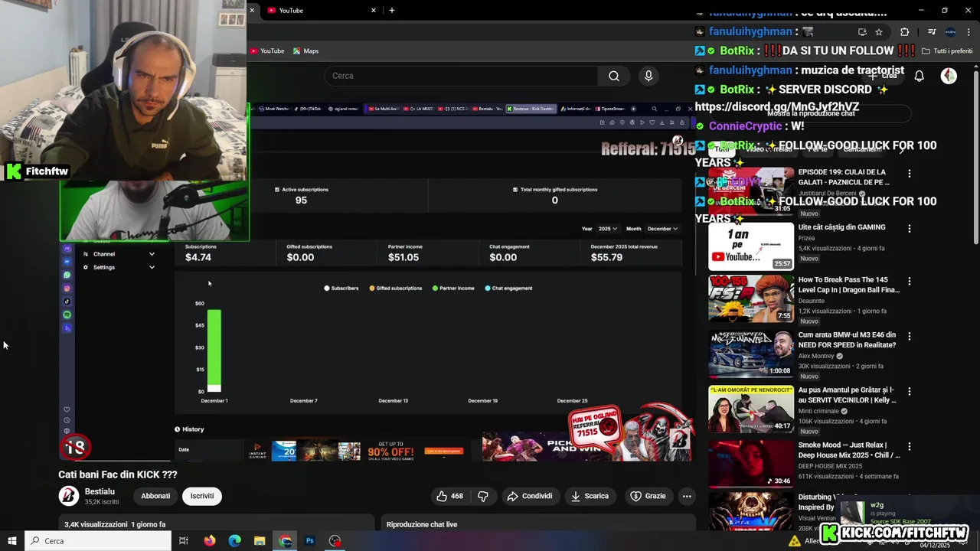980x551 pixels.
Task: Switch to Photoshop in taskbar
Action: click(310, 541)
